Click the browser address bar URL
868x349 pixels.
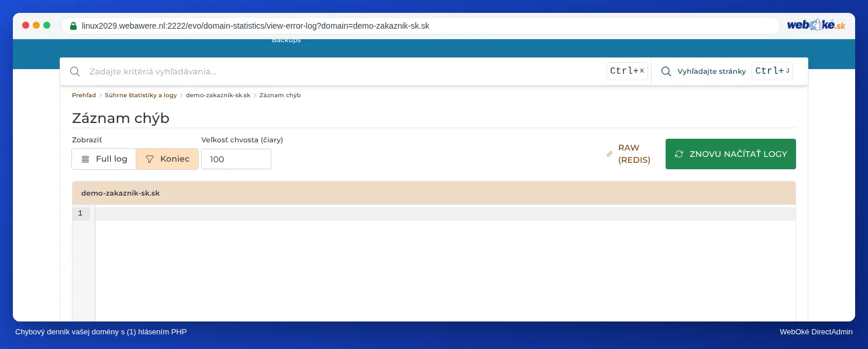[256, 26]
